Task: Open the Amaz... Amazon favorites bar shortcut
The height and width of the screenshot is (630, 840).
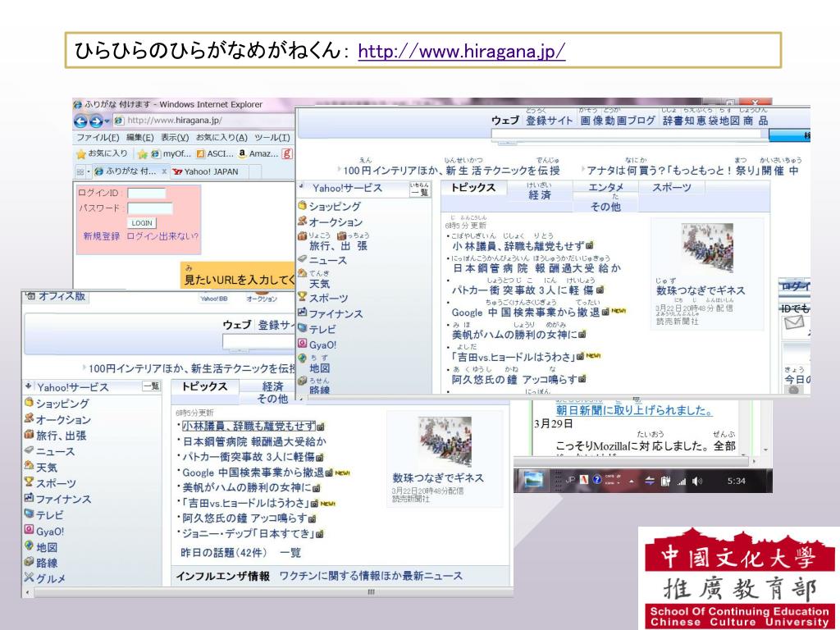Action: click(x=258, y=153)
